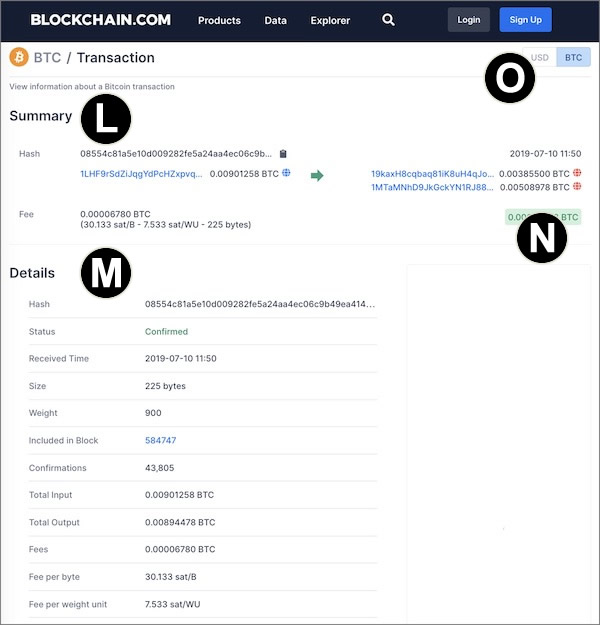
Task: Click the Login button
Action: click(x=468, y=20)
